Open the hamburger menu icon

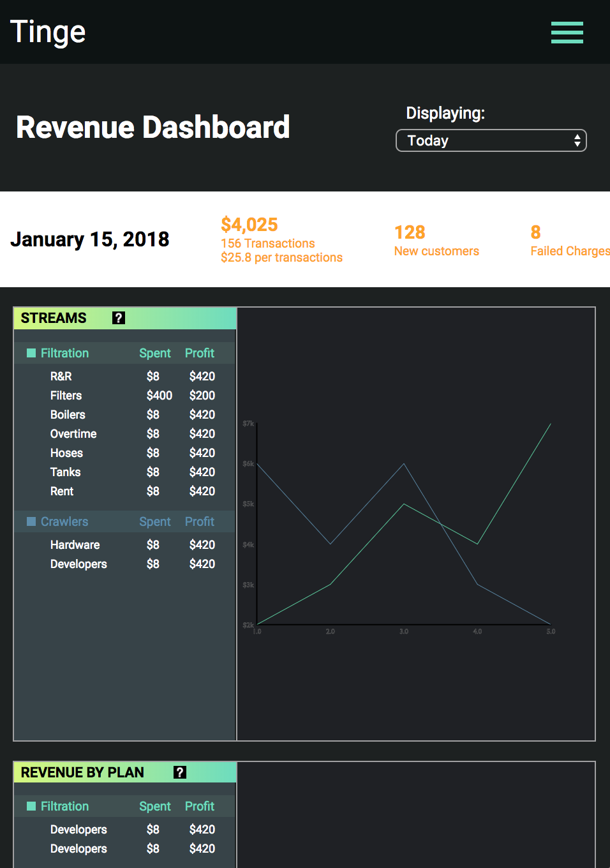tap(567, 33)
